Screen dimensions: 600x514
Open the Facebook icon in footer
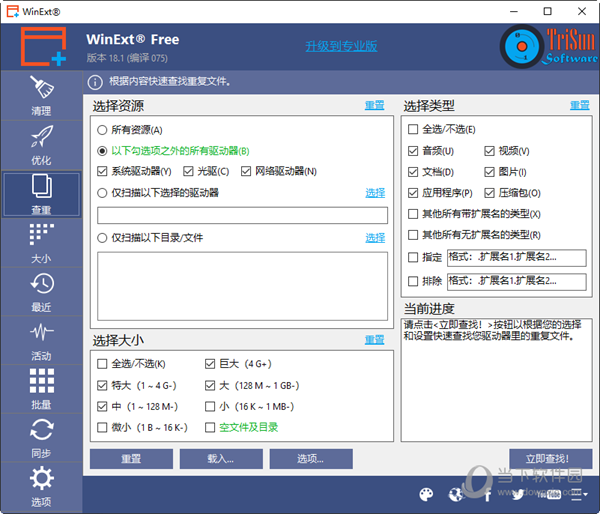tap(488, 495)
